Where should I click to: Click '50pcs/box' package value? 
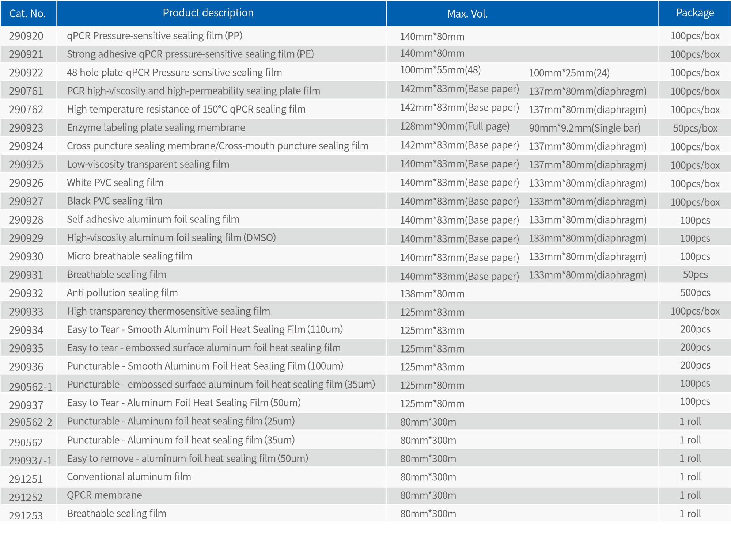click(695, 128)
